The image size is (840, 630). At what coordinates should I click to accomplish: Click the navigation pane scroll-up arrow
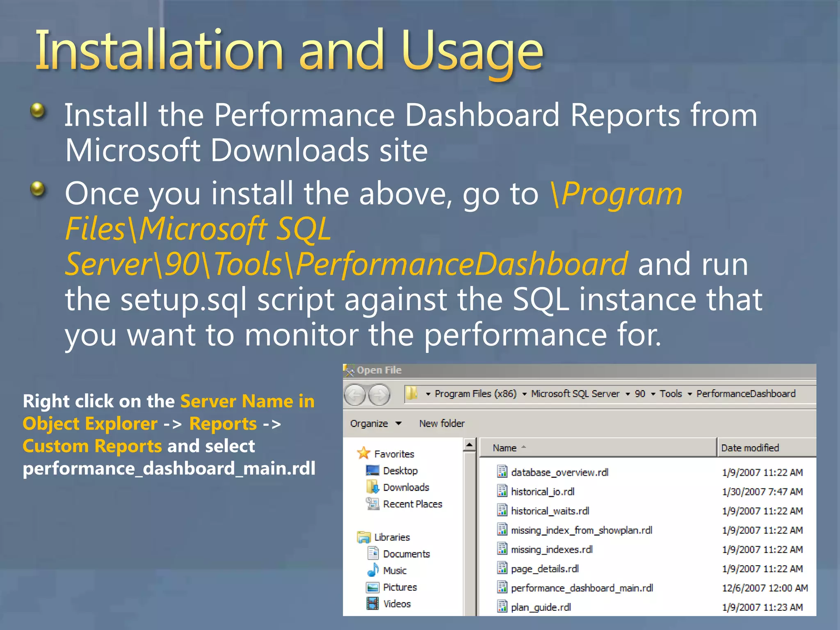tap(470, 445)
